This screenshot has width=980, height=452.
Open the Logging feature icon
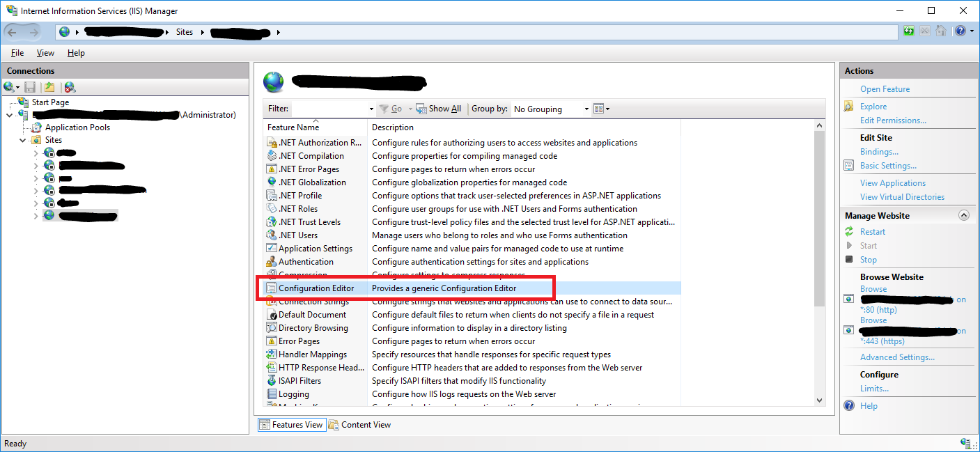(272, 394)
